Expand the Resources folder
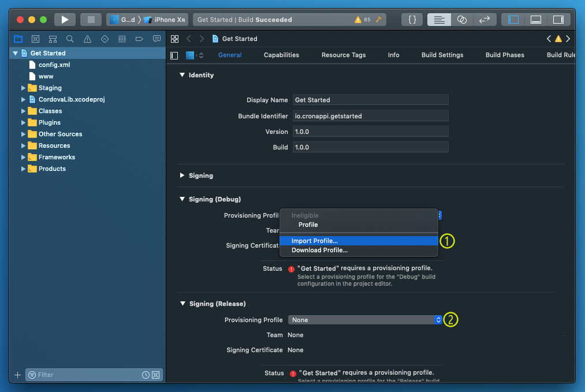585x392 pixels. coord(23,146)
